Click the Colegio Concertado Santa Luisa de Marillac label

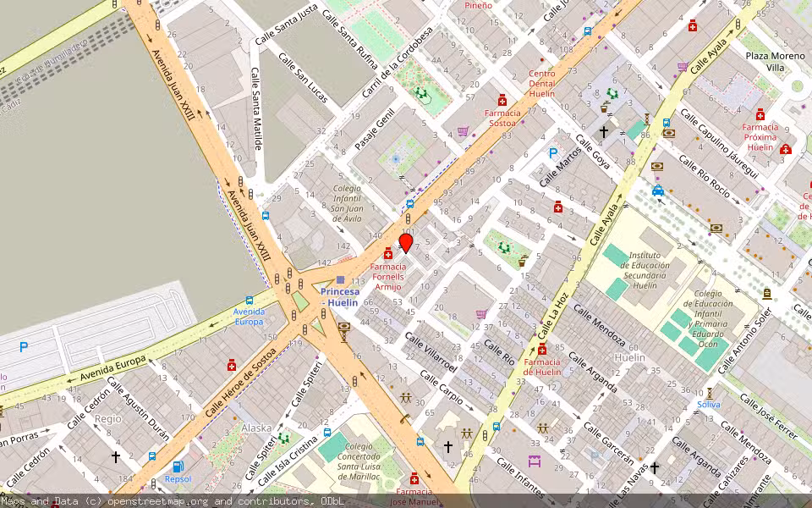pyautogui.click(x=359, y=461)
